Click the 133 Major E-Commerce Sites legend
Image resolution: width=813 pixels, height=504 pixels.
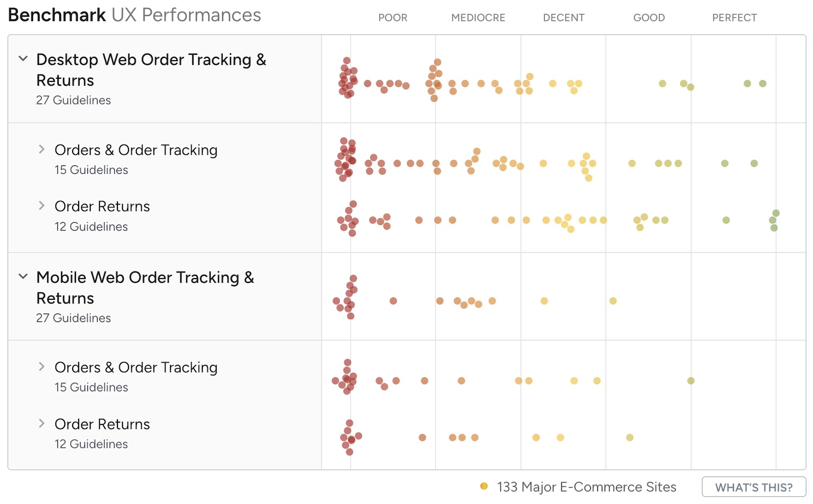(586, 486)
